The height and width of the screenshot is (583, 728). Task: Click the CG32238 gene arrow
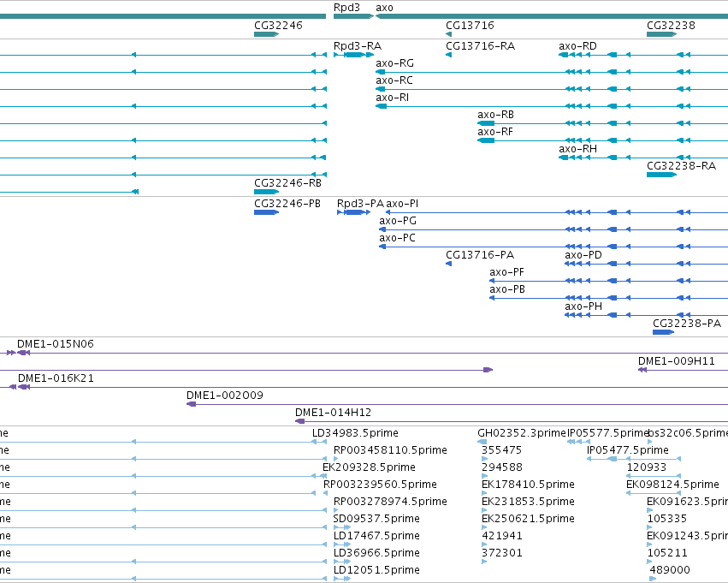(x=661, y=34)
